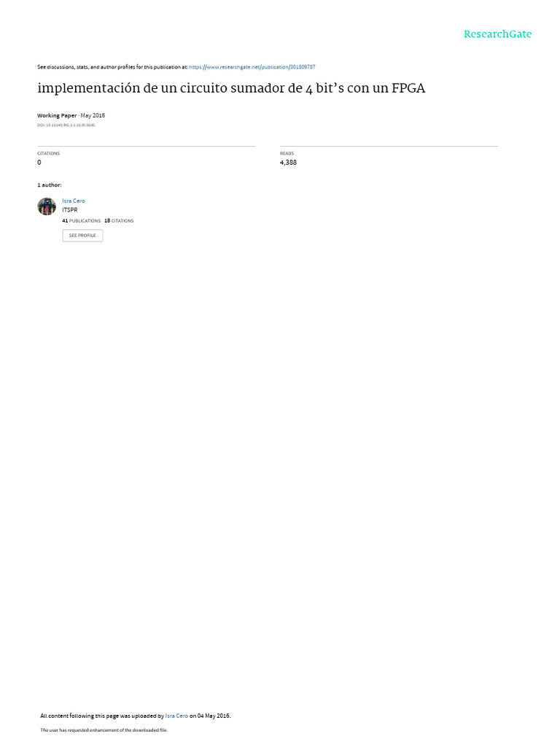Click the author profile avatar photo
Image resolution: width=560 pixels, height=747 pixels.
47,206
